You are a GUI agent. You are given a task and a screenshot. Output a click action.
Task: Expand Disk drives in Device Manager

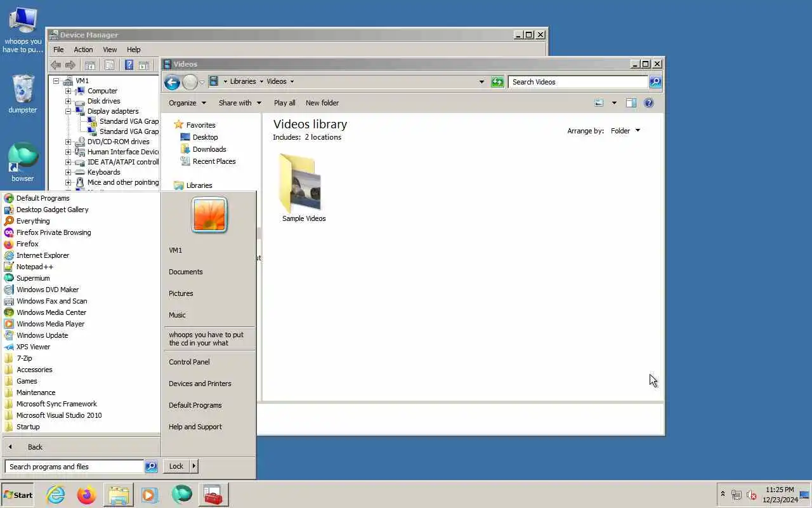68,101
